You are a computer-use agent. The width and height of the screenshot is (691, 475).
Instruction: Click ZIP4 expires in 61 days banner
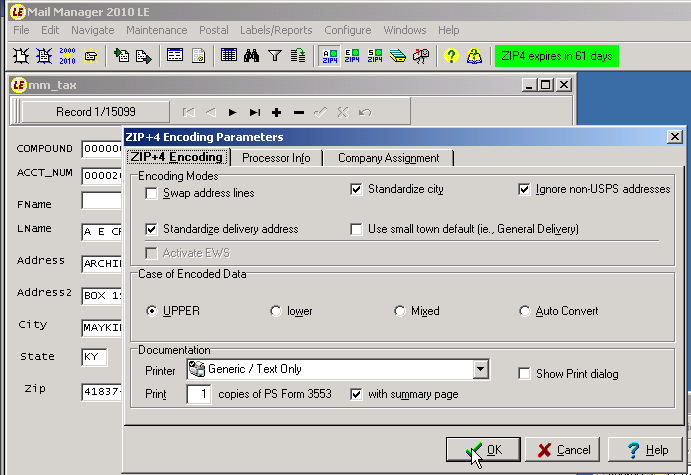click(x=557, y=56)
